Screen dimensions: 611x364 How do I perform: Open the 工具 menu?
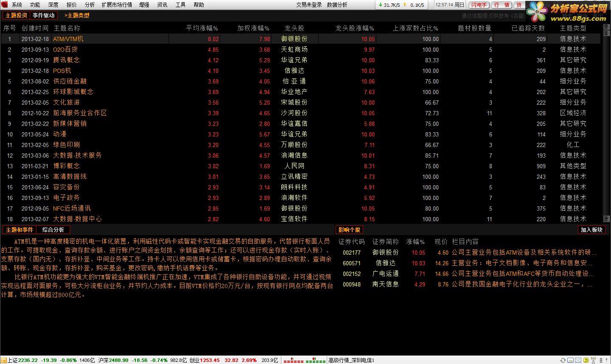coord(180,5)
